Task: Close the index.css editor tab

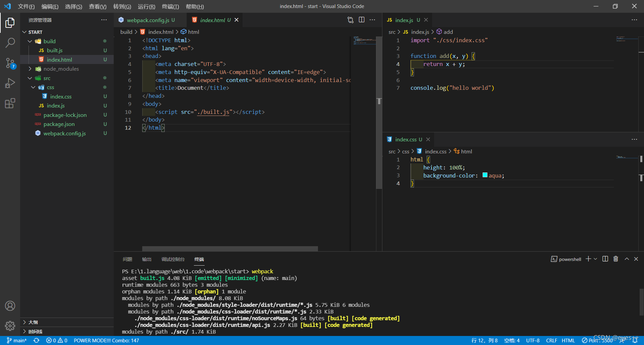Action: coord(428,139)
